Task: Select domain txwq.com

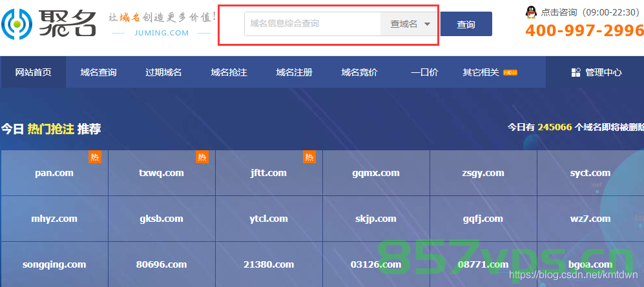Action: (161, 173)
